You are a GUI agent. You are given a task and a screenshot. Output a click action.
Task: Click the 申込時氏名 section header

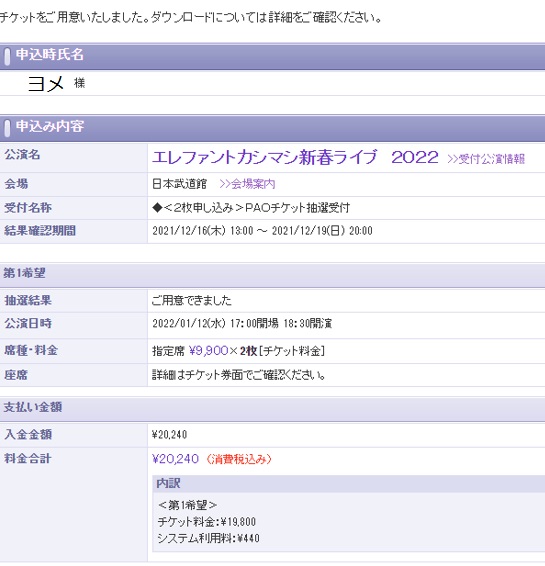click(x=50, y=55)
